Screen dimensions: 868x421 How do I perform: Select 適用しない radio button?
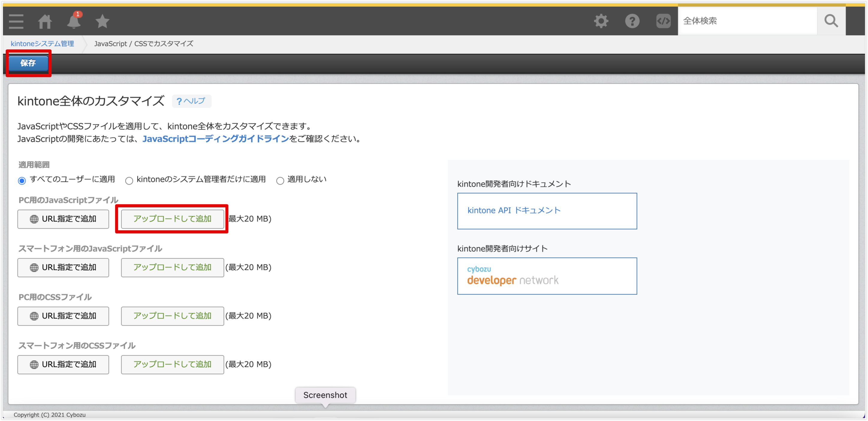tap(280, 181)
